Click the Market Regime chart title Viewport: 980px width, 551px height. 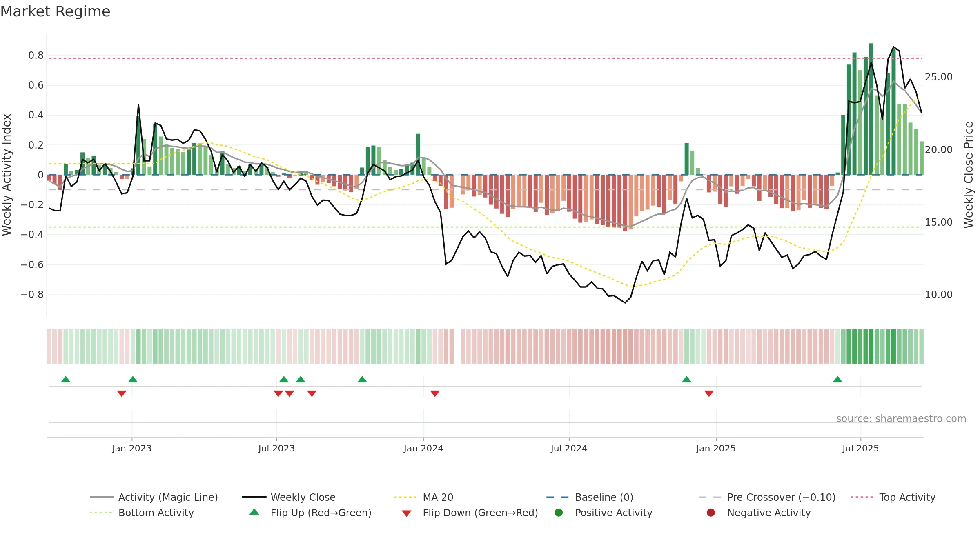point(55,11)
